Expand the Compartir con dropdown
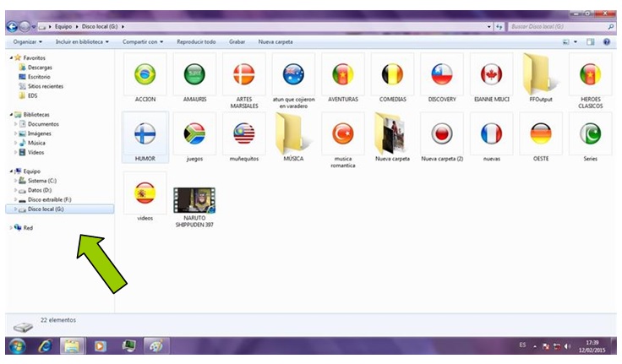Screen dimensions: 622x364 point(143,41)
